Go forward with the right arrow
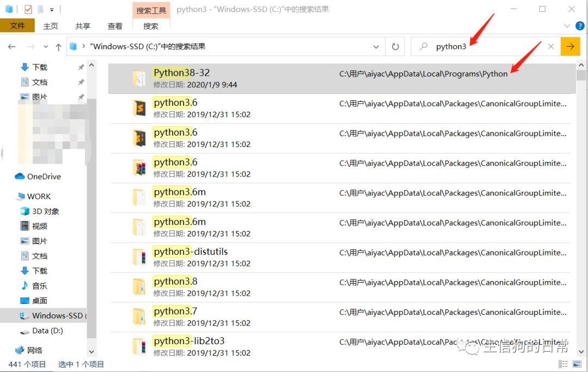Image resolution: width=588 pixels, height=372 pixels. [x=31, y=46]
